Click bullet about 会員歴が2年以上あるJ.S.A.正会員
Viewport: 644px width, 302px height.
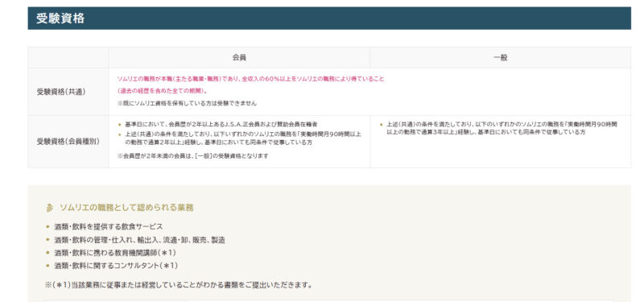click(x=221, y=124)
